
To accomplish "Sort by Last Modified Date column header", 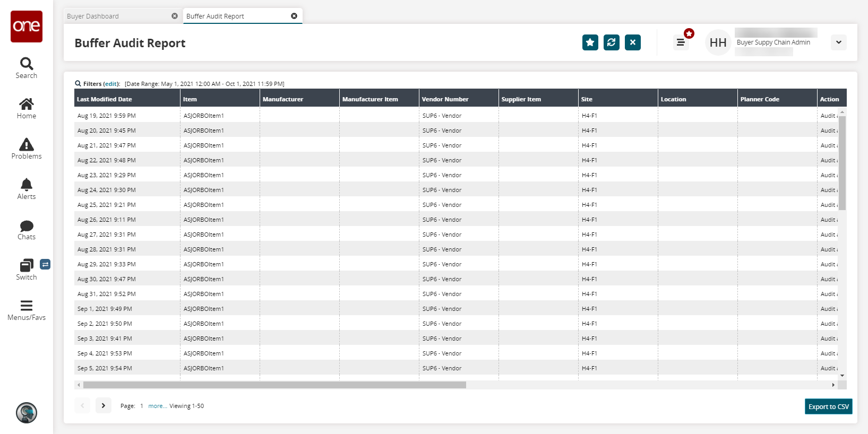I will [105, 99].
